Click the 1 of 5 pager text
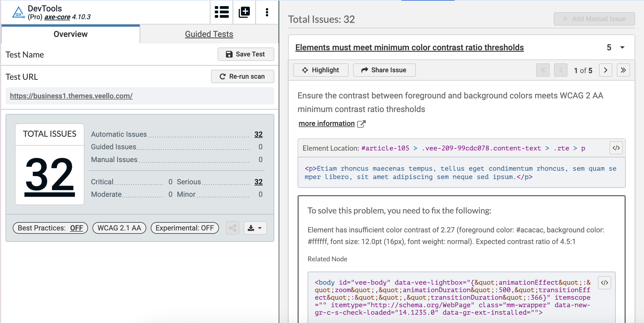The image size is (644, 323). tap(583, 71)
